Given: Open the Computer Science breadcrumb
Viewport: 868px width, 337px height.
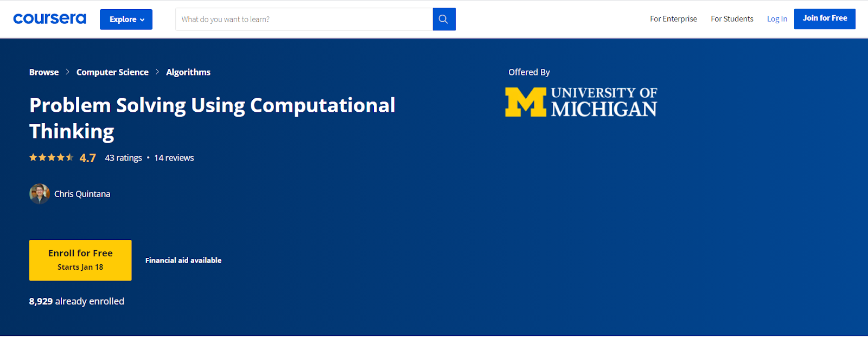Looking at the screenshot, I should coord(112,72).
